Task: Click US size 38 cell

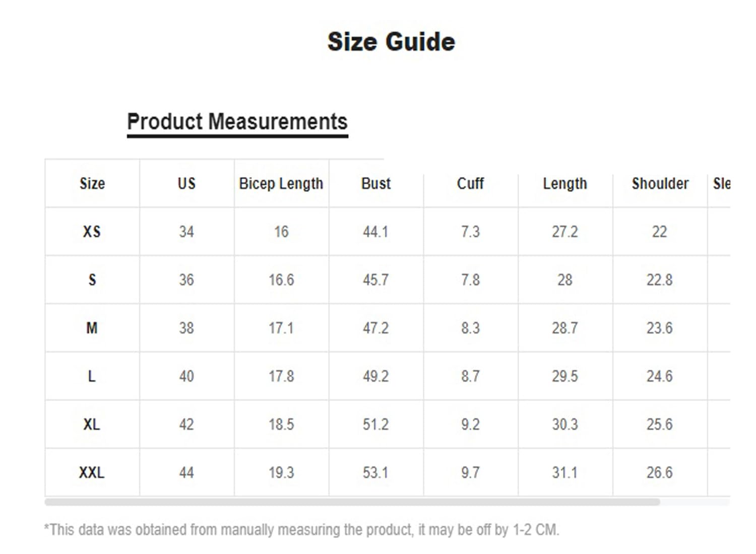Action: point(186,328)
